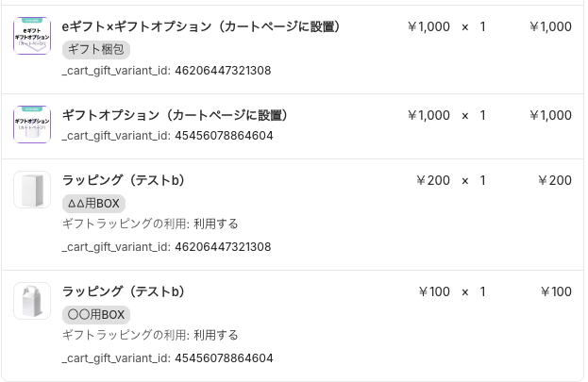Click the quantity 1 in the 〇〇用BOX row
The height and width of the screenshot is (382, 588).
click(x=482, y=291)
